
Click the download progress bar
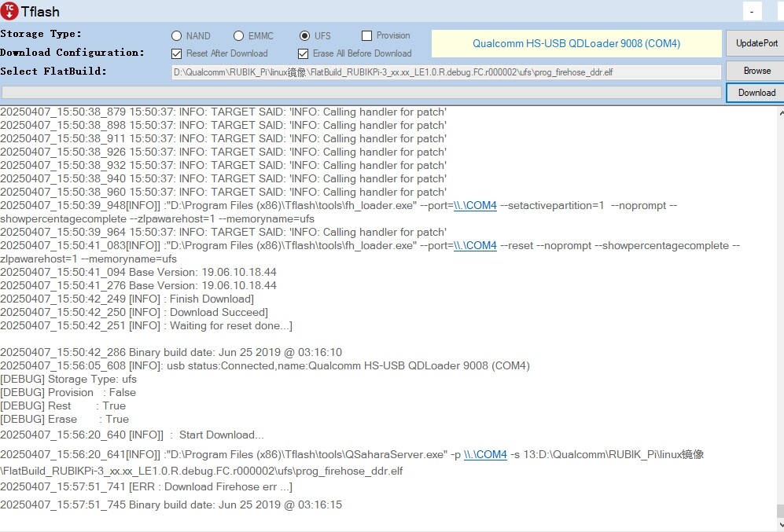[361, 93]
